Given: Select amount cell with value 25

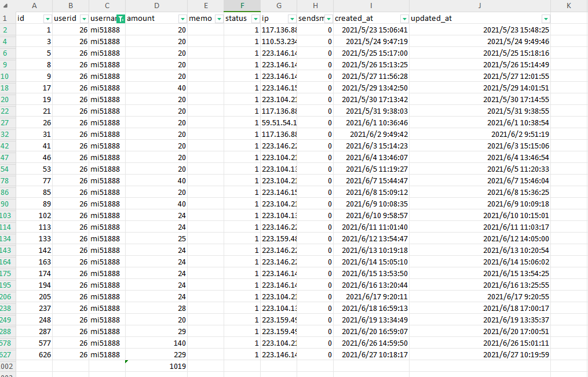Looking at the screenshot, I should (x=156, y=239).
